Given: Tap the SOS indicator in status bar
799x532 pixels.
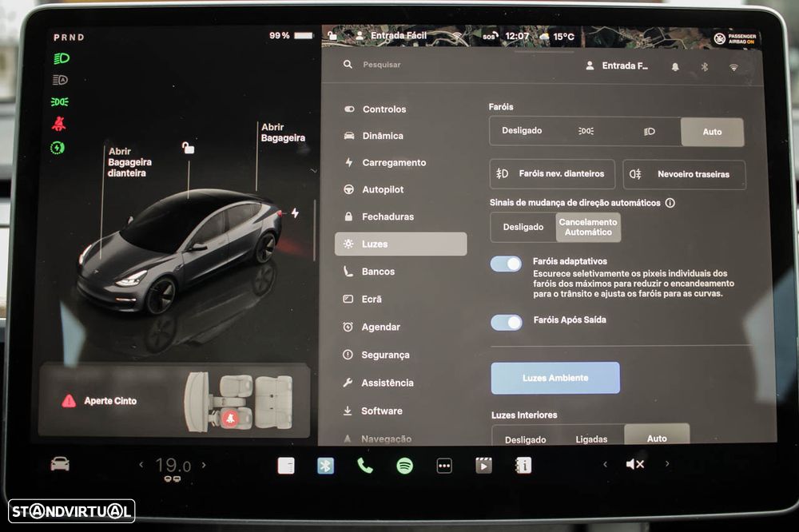Looking at the screenshot, I should click(491, 36).
